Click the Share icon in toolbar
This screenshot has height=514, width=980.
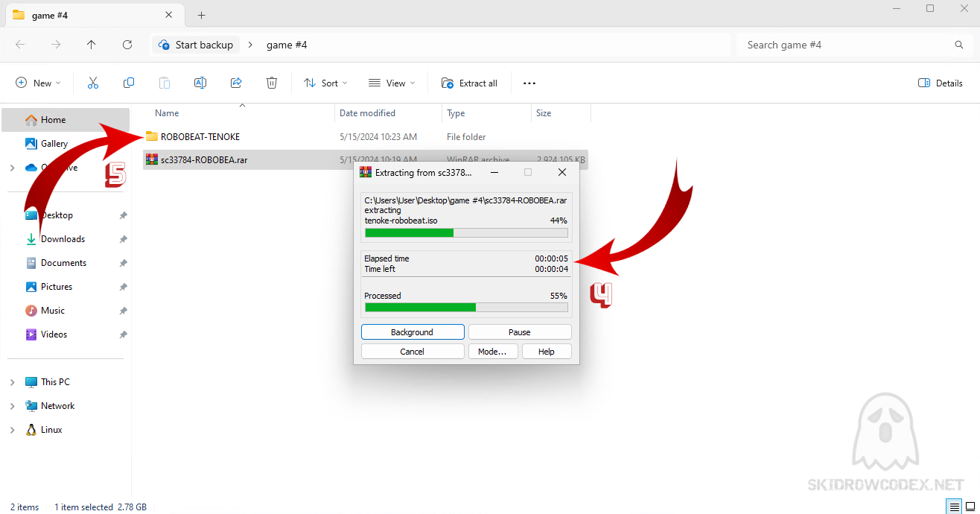236,83
